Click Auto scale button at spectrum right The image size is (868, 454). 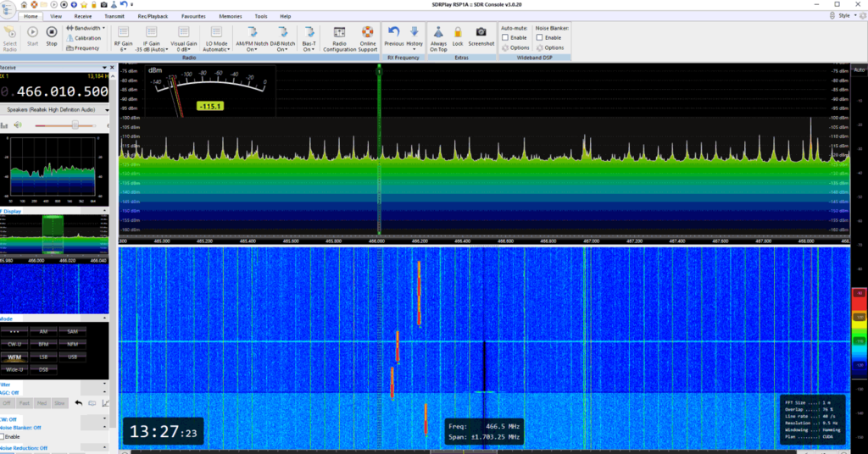click(860, 69)
